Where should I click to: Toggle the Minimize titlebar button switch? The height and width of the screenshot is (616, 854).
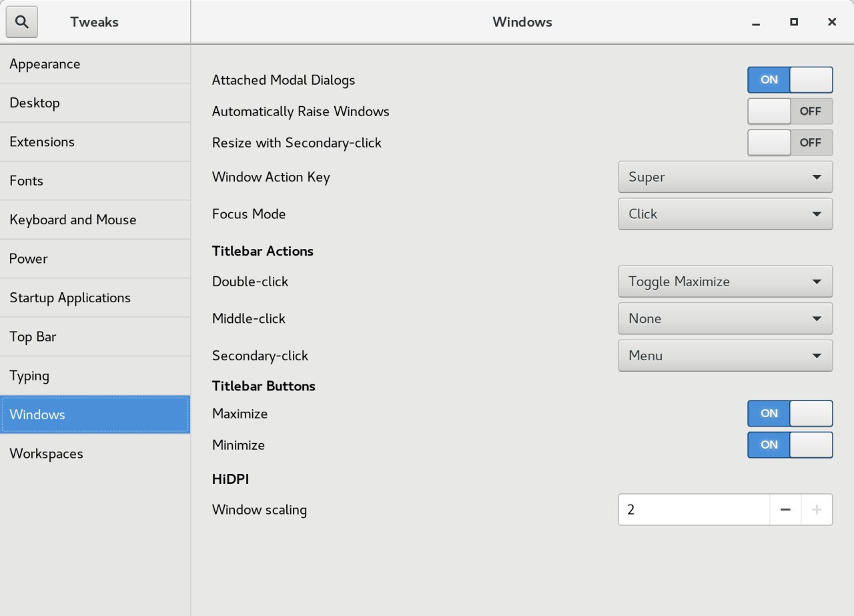coord(790,445)
